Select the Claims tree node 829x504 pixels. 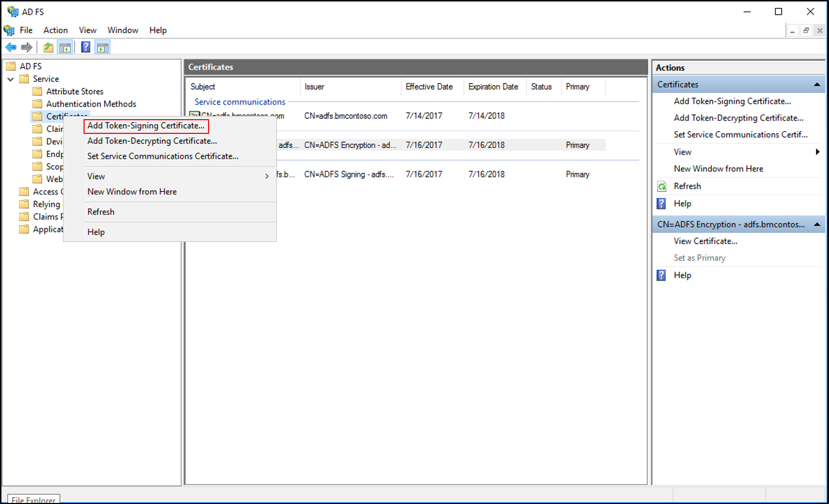click(x=47, y=217)
